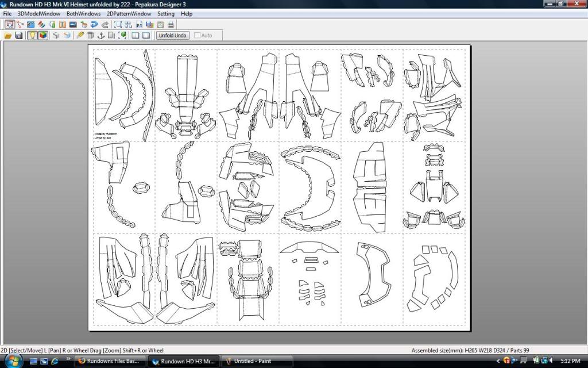Click the blue Undo arrow icon
The width and height of the screenshot is (588, 368).
point(94,24)
